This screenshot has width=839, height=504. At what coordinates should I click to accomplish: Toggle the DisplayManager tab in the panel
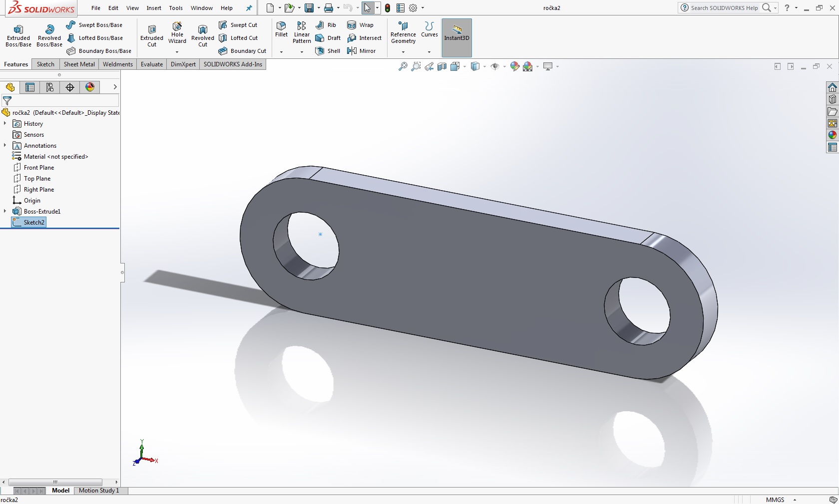90,87
